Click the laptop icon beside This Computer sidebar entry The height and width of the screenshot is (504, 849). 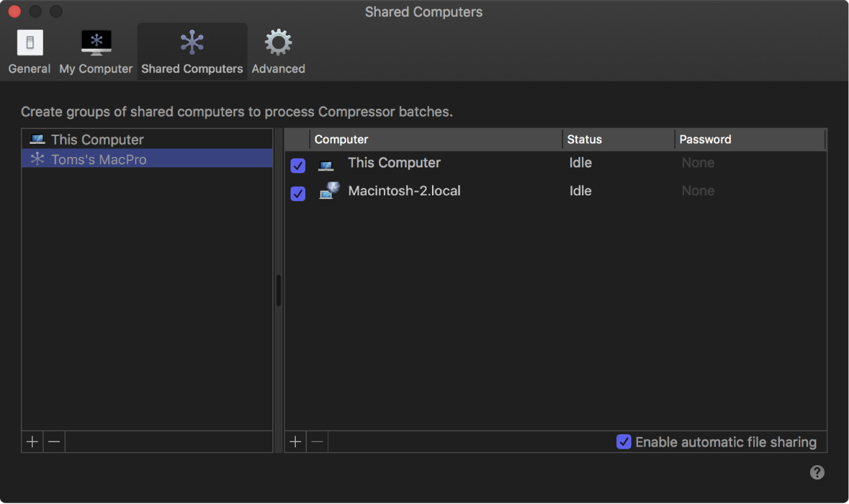click(36, 139)
